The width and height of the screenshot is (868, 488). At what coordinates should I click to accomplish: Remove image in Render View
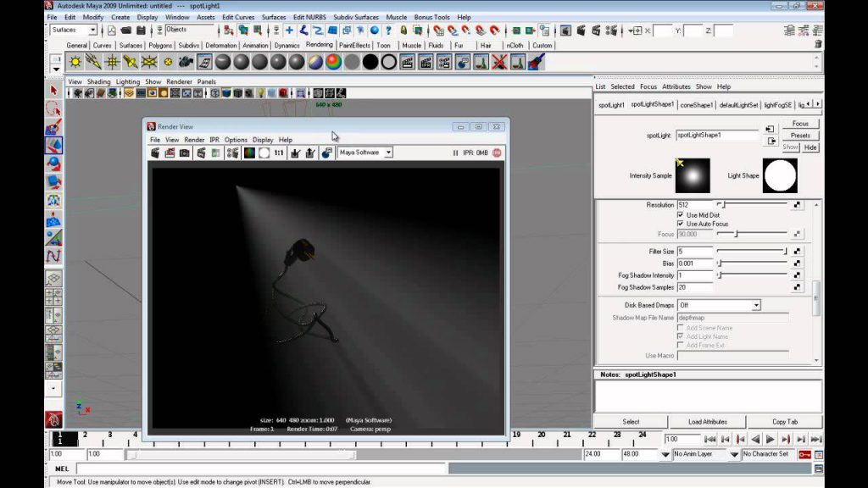coord(310,152)
